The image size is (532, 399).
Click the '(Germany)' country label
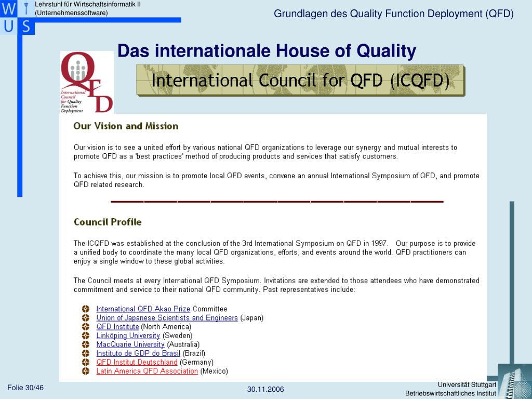tap(196, 362)
